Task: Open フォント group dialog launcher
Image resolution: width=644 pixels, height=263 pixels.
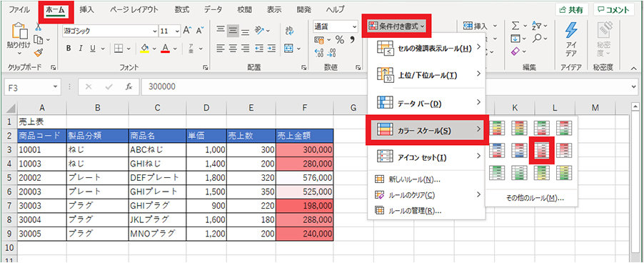Action: click(205, 68)
